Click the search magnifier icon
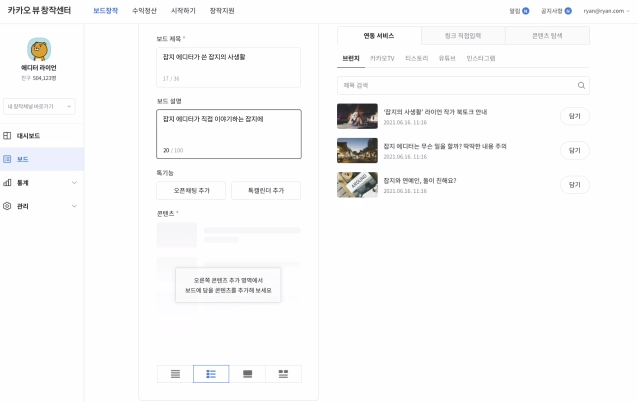This screenshot has width=638, height=402. (581, 85)
